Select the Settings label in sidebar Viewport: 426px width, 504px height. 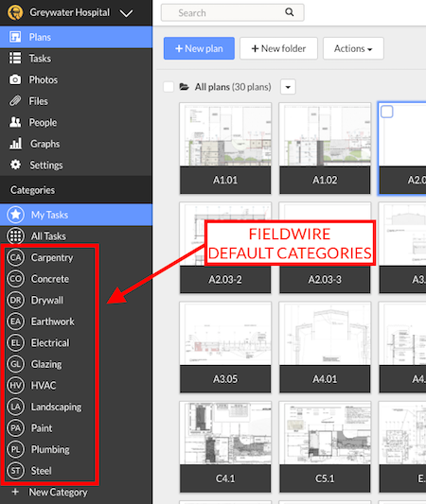[46, 165]
